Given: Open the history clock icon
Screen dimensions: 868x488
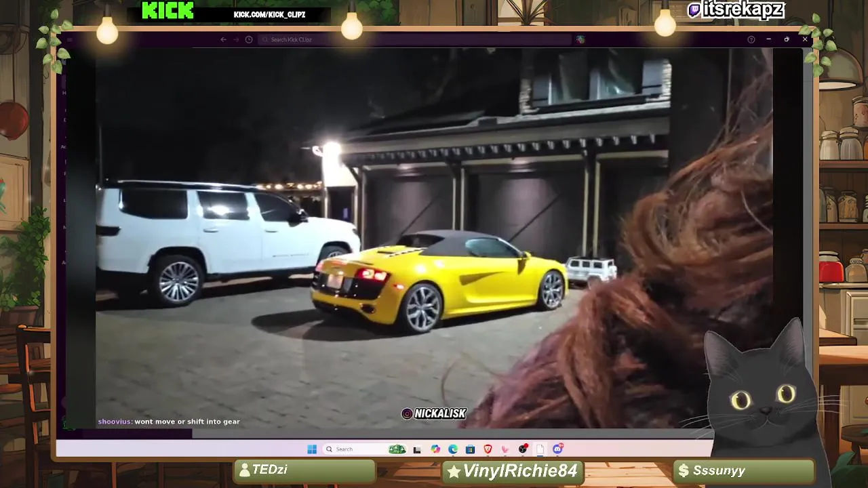Looking at the screenshot, I should [249, 39].
